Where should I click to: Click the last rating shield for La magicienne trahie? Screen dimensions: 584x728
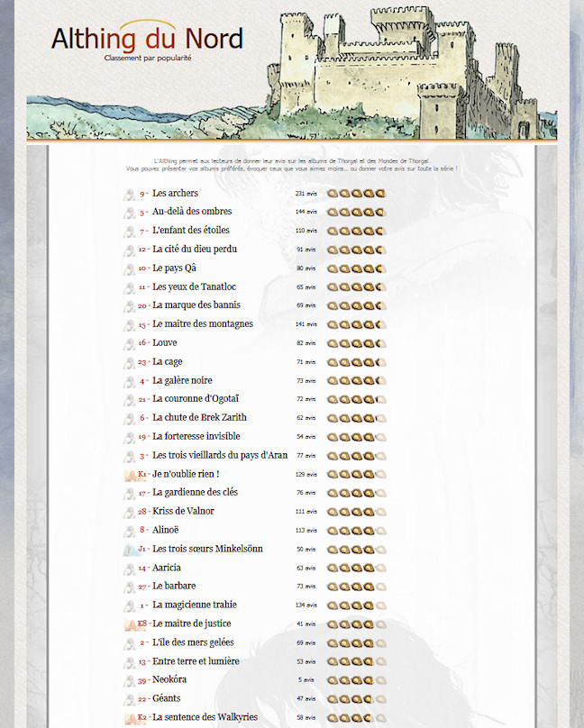pos(380,605)
